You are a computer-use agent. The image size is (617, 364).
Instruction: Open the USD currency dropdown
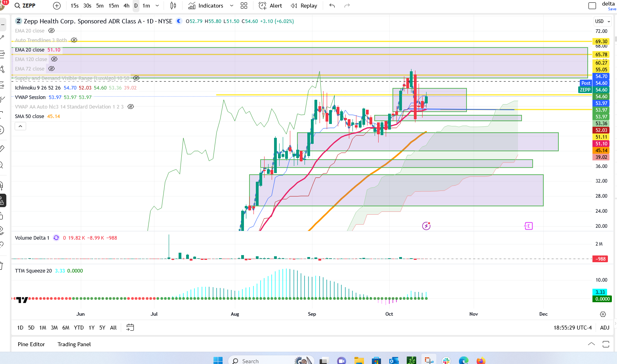click(602, 21)
